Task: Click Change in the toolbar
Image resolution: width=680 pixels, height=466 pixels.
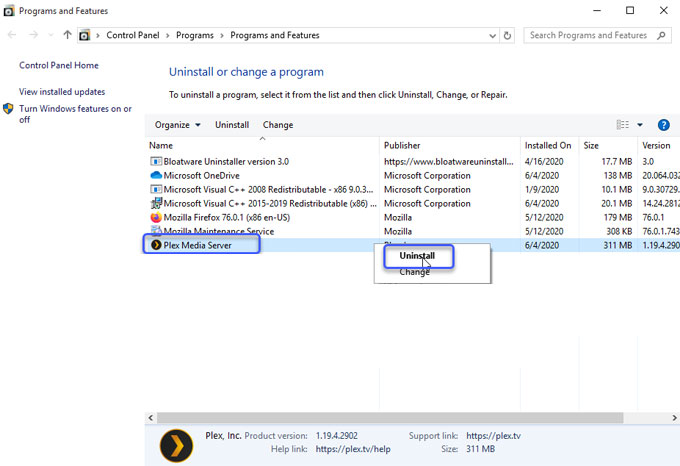Action: 278,125
